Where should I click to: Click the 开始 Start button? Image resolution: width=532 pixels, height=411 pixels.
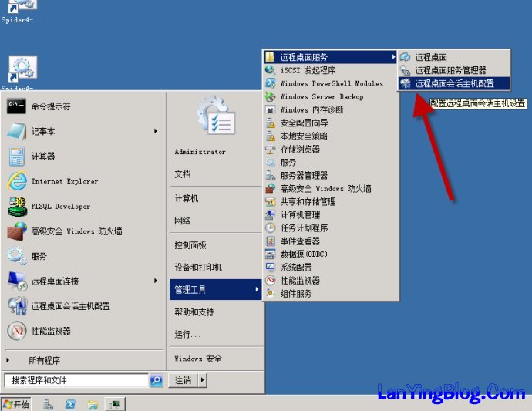coord(16,404)
